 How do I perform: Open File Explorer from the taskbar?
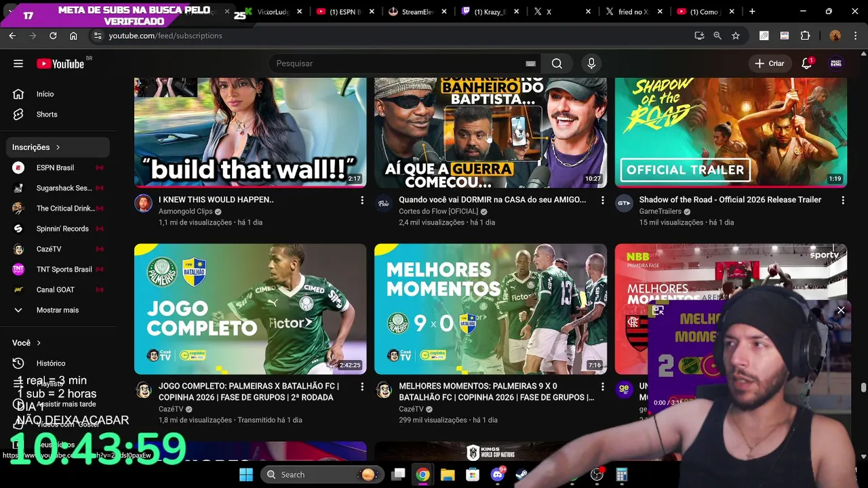tap(448, 474)
